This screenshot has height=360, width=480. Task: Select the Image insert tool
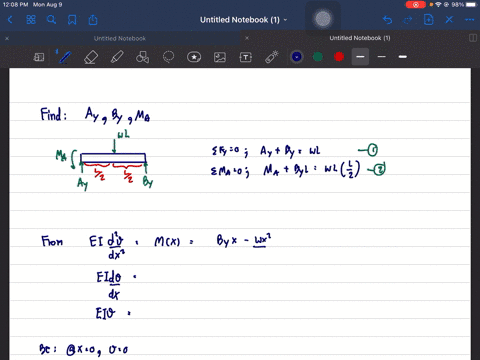(x=220, y=57)
